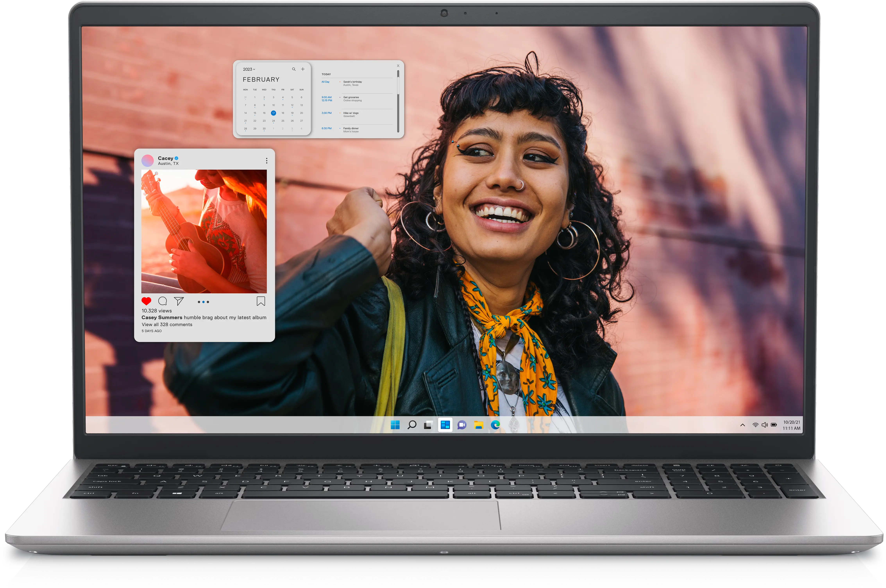The image size is (886, 588).
Task: Open File Explorer from taskbar
Action: [478, 425]
